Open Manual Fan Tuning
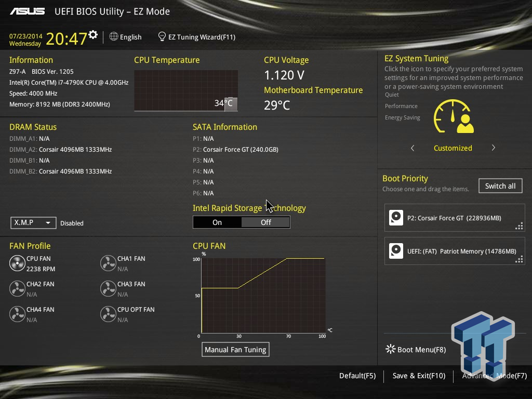The width and height of the screenshot is (532, 399). click(x=235, y=349)
